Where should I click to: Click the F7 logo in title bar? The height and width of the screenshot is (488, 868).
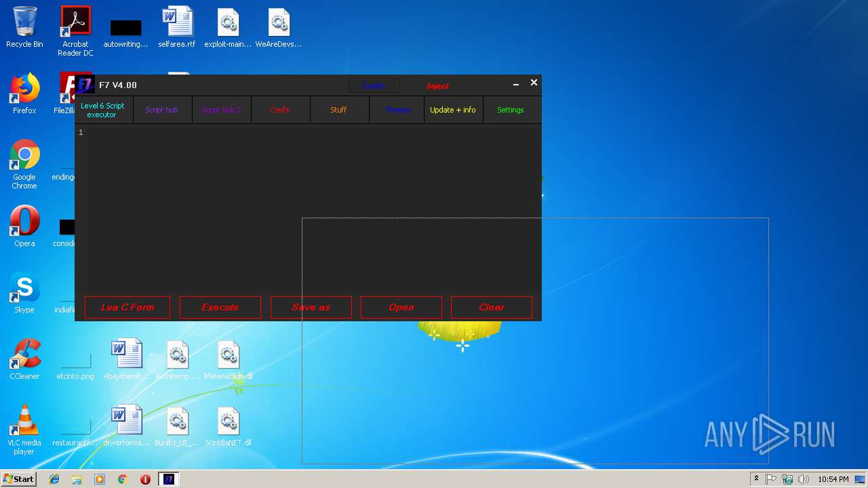[x=85, y=85]
